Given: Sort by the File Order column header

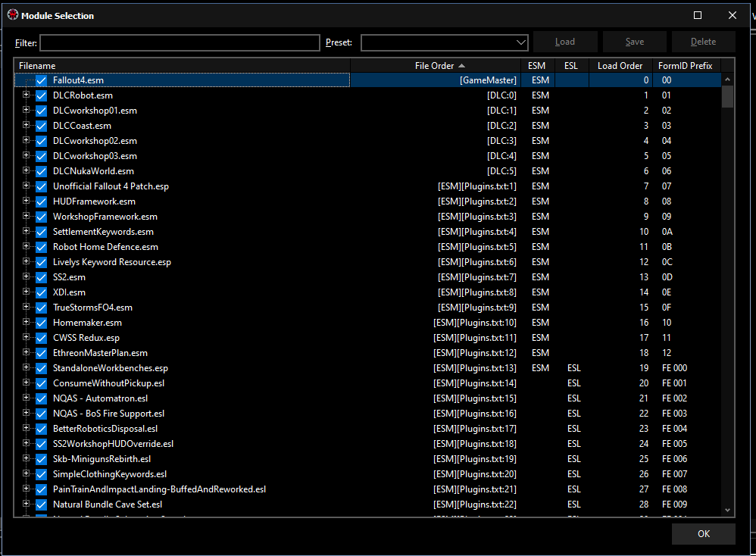Looking at the screenshot, I should 436,66.
